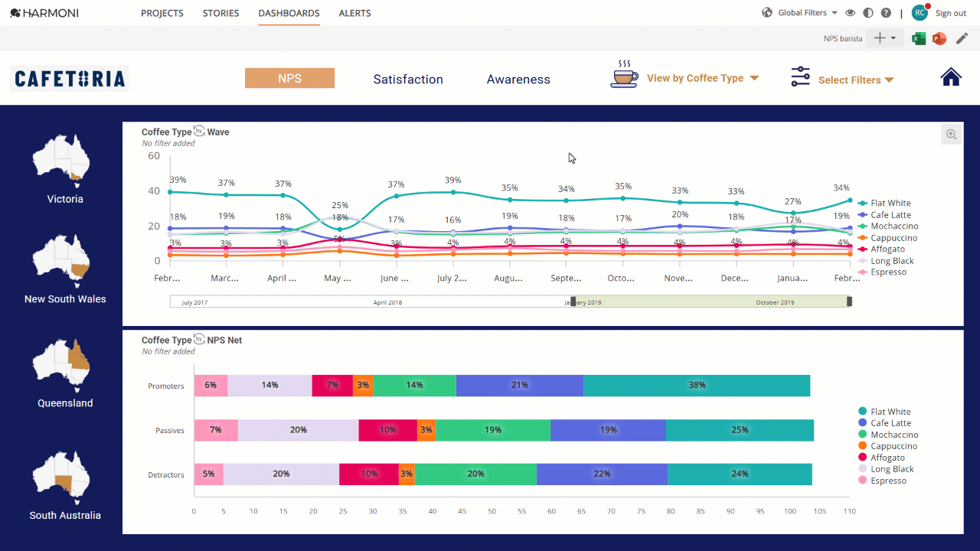This screenshot has height=551, width=980.
Task: Click Flat White swatch in bar chart legend
Action: point(863,412)
